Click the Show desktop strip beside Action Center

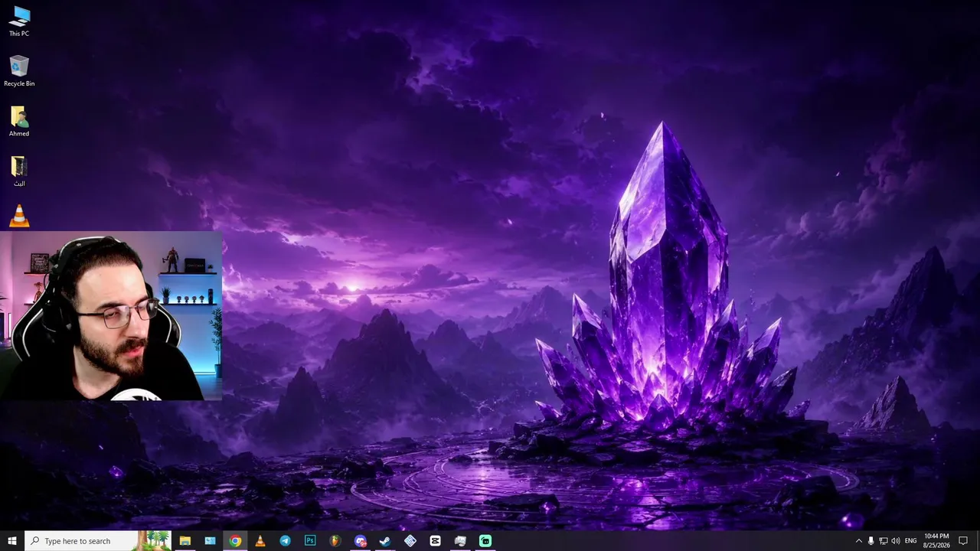(x=978, y=541)
